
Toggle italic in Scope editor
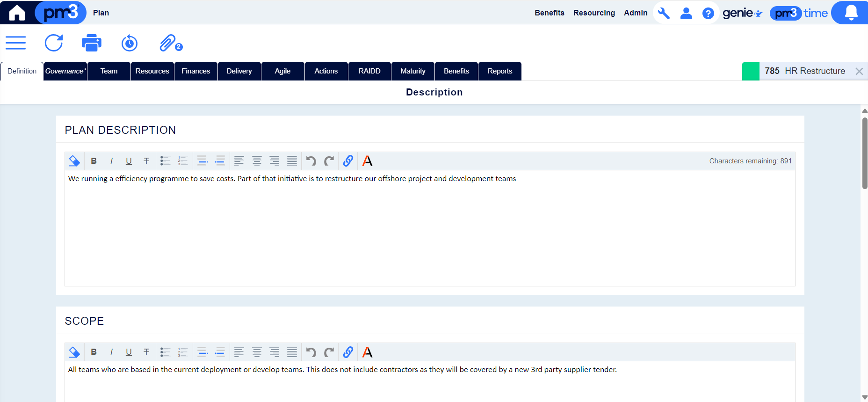[111, 352]
